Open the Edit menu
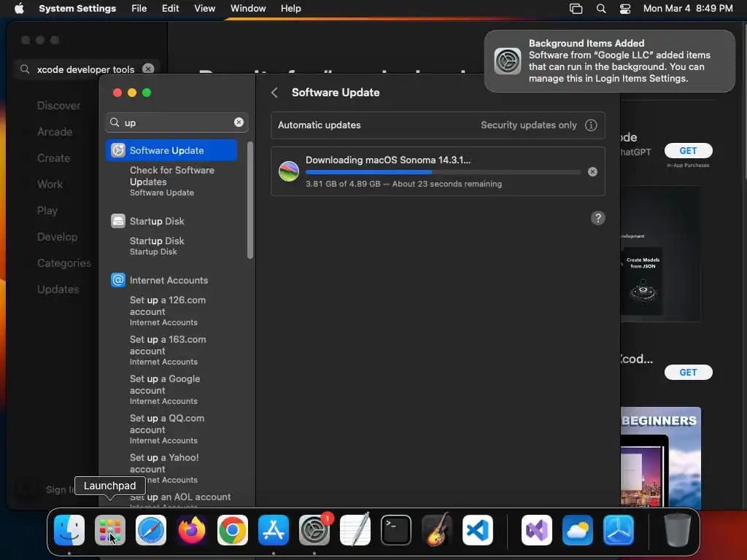Screen dimensions: 747x560 (170, 9)
